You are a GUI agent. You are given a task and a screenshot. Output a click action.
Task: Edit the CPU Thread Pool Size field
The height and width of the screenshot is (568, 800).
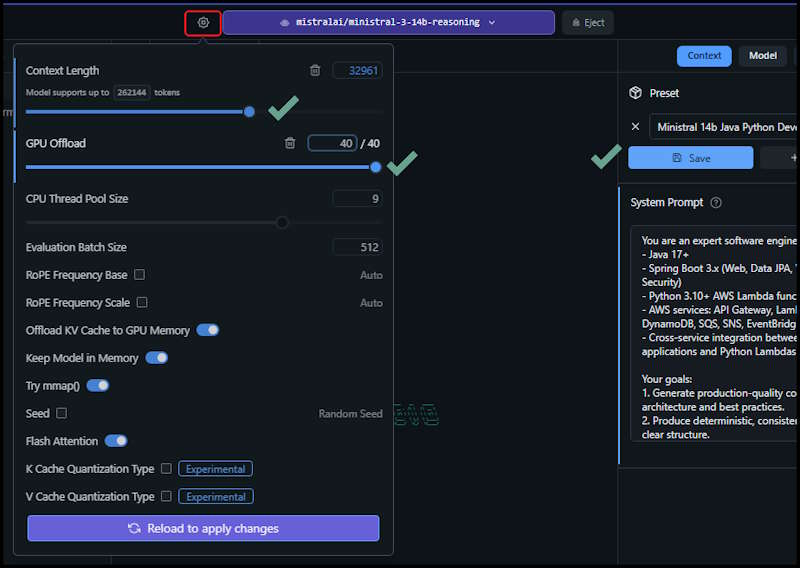point(357,199)
